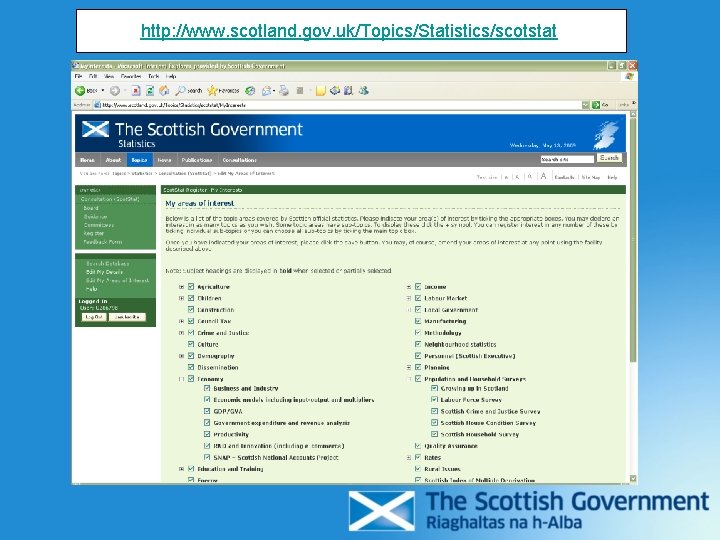The height and width of the screenshot is (540, 720).
Task: Open Favorites star in browser toolbar
Action: pyautogui.click(x=223, y=91)
